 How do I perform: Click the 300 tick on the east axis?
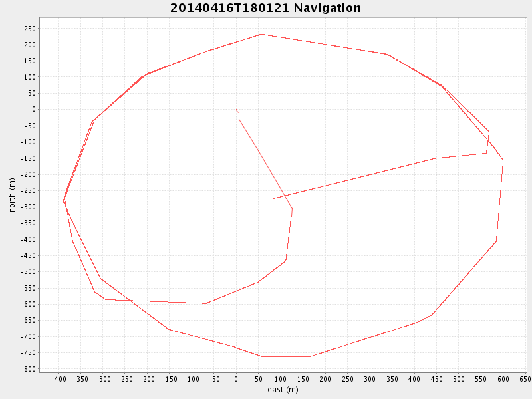coord(370,380)
